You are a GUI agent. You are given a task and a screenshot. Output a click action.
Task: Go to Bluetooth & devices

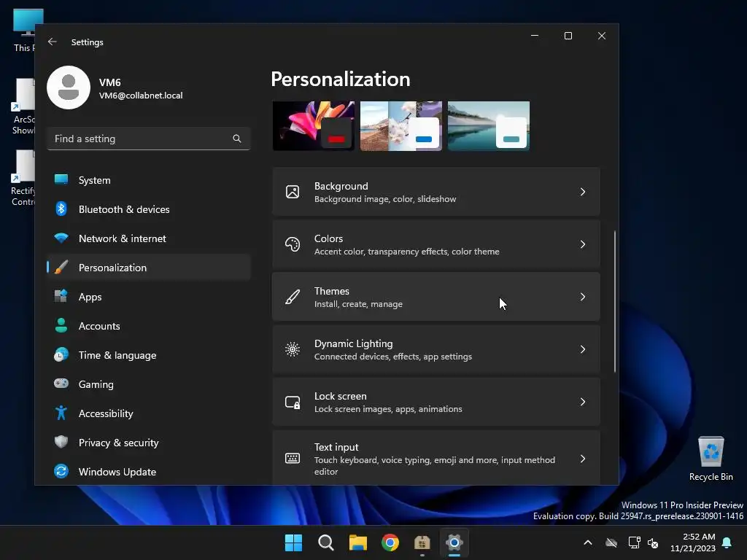(149, 209)
